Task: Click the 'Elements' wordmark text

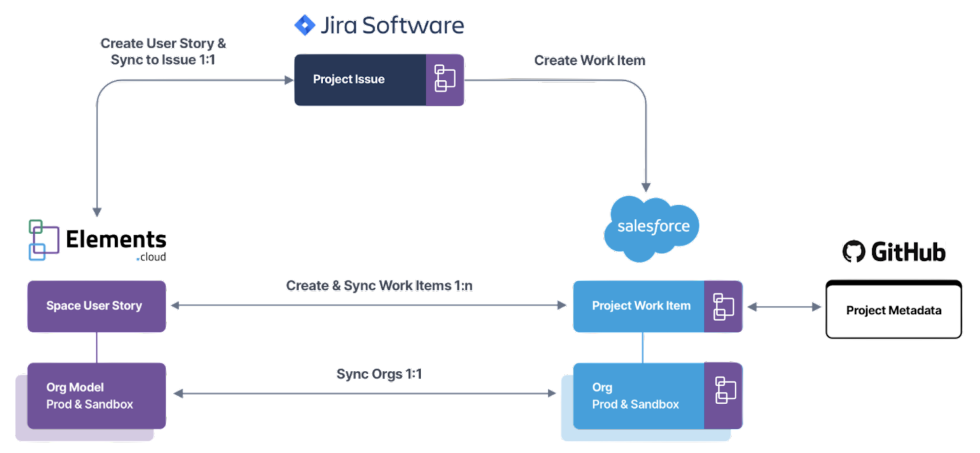Action: click(116, 239)
